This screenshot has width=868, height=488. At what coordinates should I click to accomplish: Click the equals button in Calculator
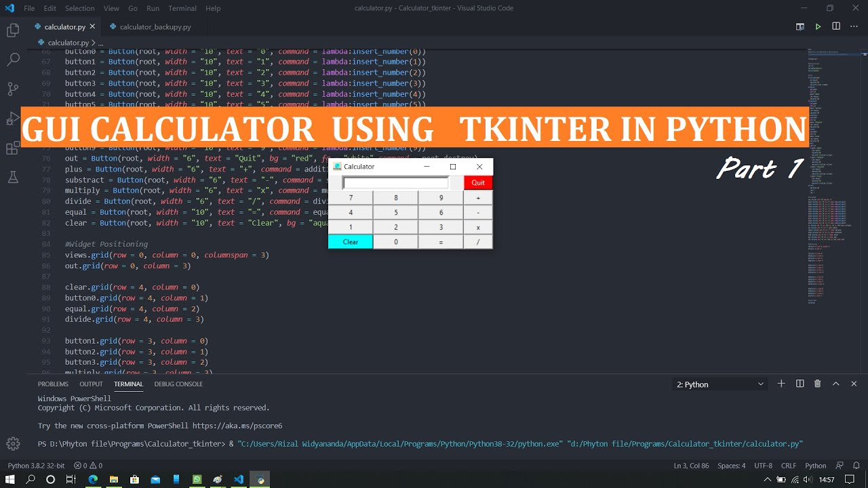[441, 242]
